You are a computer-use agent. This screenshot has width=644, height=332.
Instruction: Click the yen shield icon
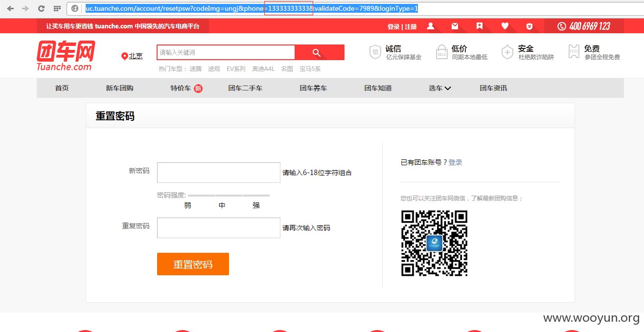529,26
